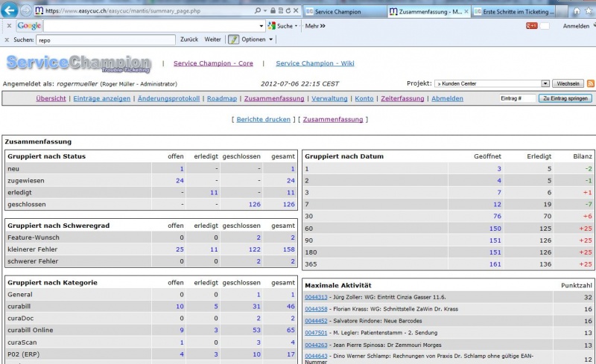The height and width of the screenshot is (364, 596).
Task: Click offen count 24 in zugewiesen row
Action: (x=180, y=181)
